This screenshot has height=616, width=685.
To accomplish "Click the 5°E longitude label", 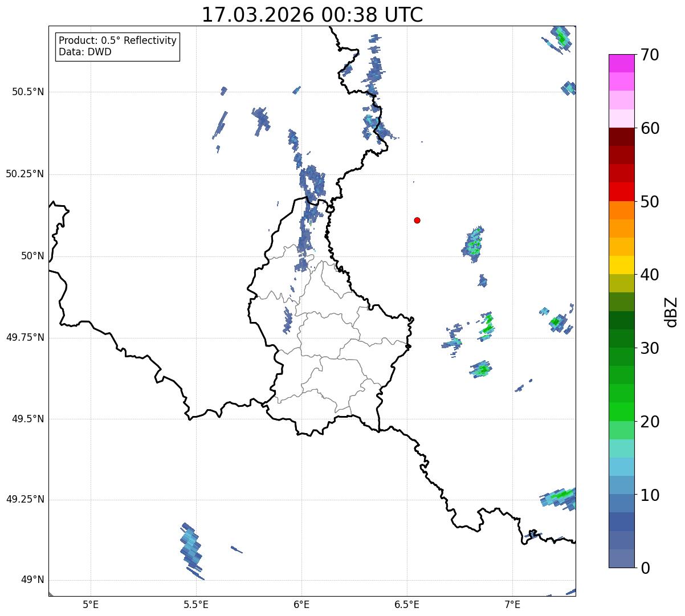I will pos(91,604).
